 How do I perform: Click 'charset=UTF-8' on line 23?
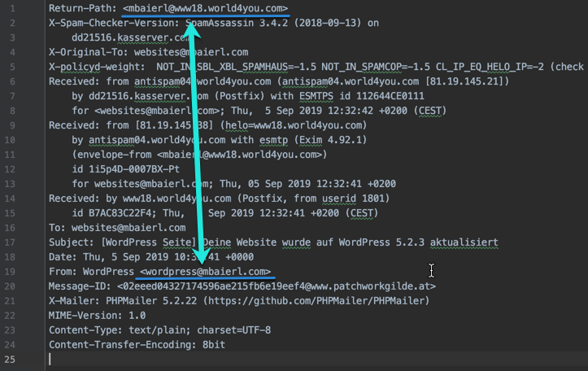point(233,330)
